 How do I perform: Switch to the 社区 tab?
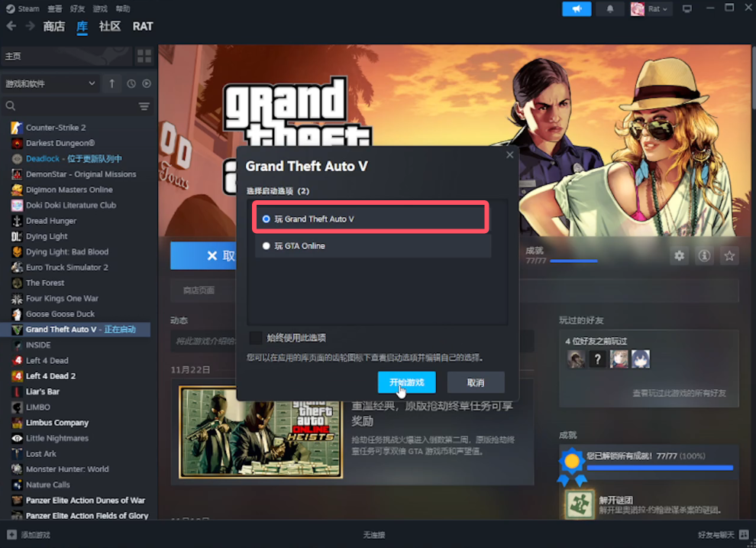click(x=109, y=27)
